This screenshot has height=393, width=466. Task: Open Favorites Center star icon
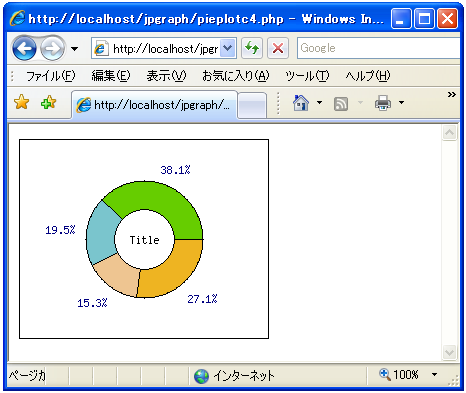[x=22, y=102]
